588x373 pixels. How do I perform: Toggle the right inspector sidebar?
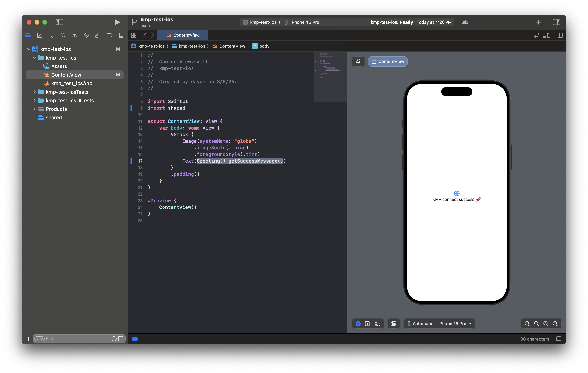[556, 22]
